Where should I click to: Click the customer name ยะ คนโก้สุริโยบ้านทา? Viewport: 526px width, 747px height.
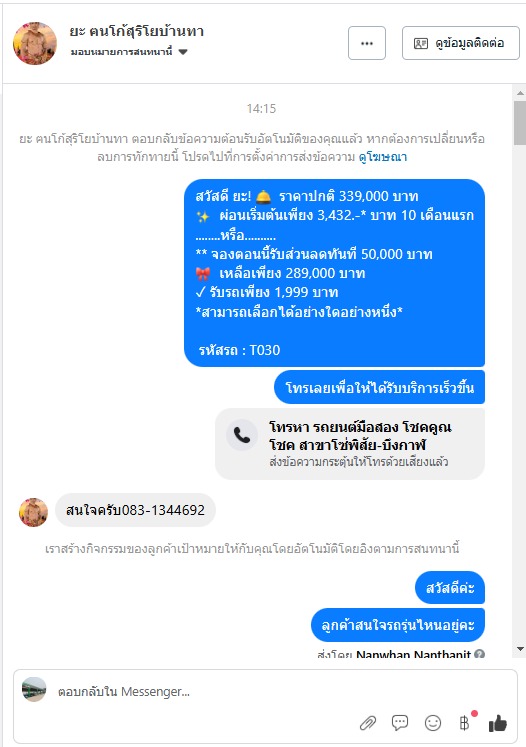point(137,31)
